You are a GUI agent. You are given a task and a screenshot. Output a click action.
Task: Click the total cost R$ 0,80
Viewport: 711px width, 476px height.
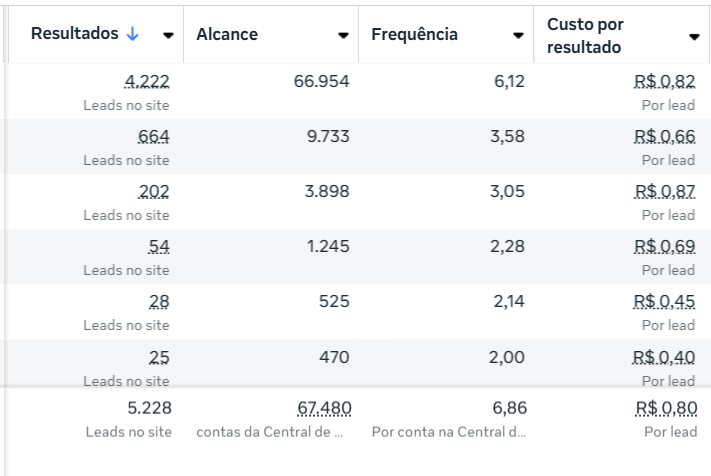pos(666,408)
